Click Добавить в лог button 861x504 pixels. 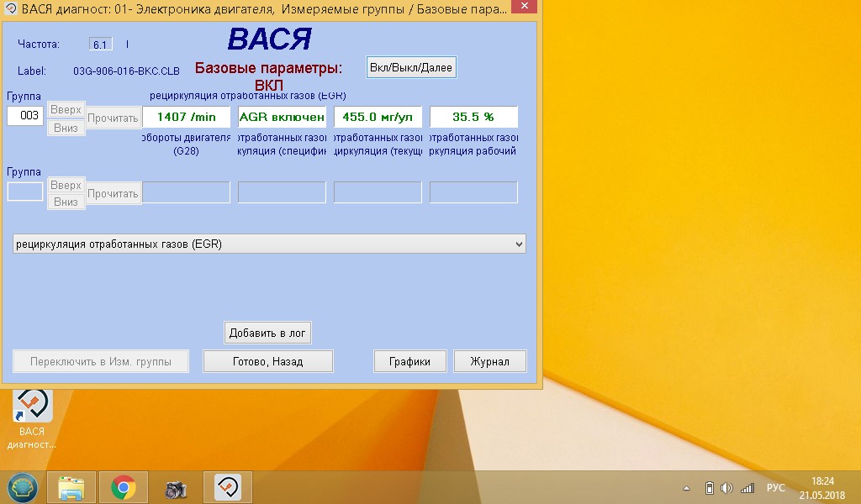267,333
